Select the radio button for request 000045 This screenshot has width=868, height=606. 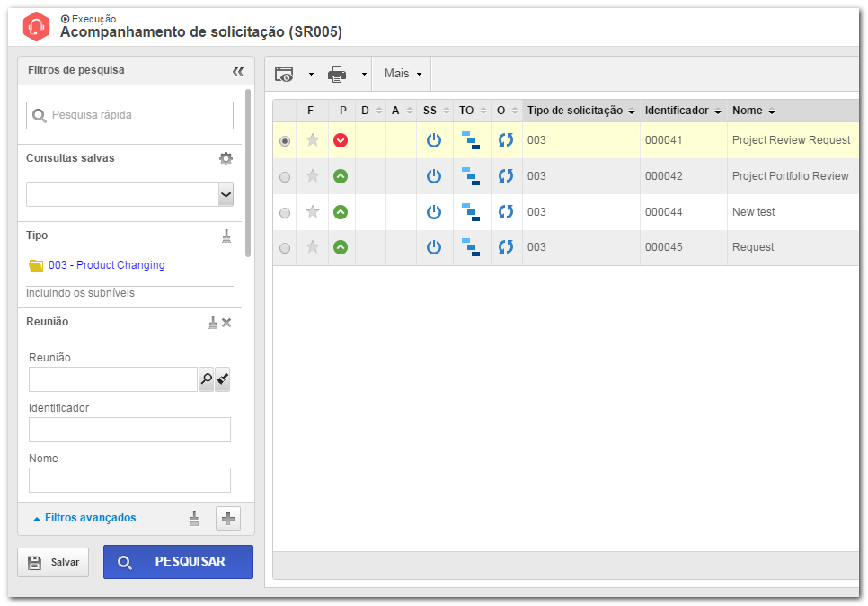285,248
